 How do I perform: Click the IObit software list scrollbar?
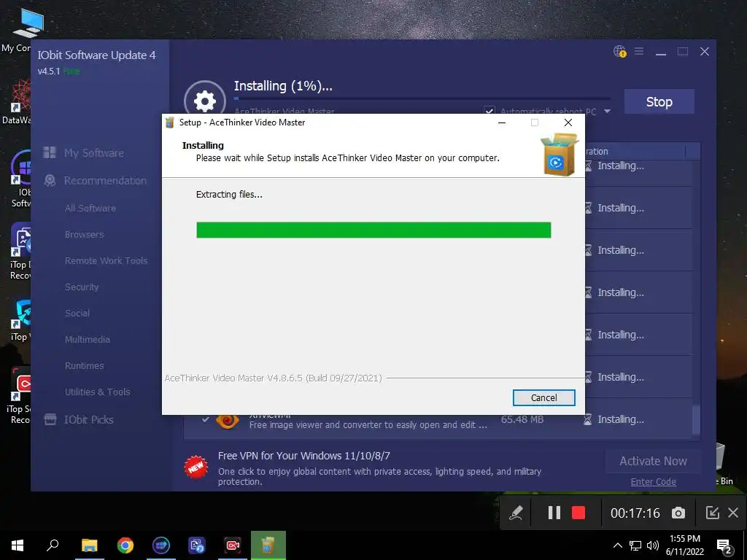pyautogui.click(x=697, y=419)
